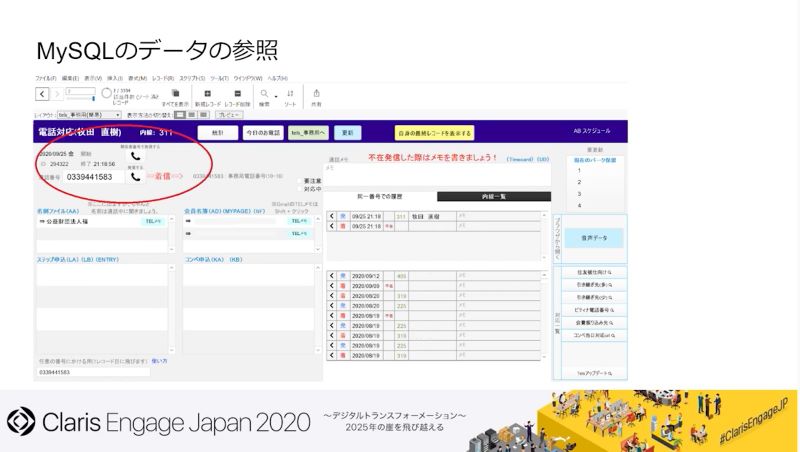This screenshot has height=452, width=800.
Task: Click the green tels_事務局へ button
Action: click(x=308, y=133)
